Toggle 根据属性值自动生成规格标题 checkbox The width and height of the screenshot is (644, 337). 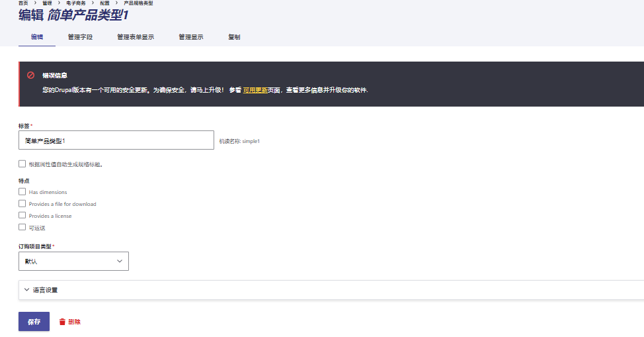22,164
